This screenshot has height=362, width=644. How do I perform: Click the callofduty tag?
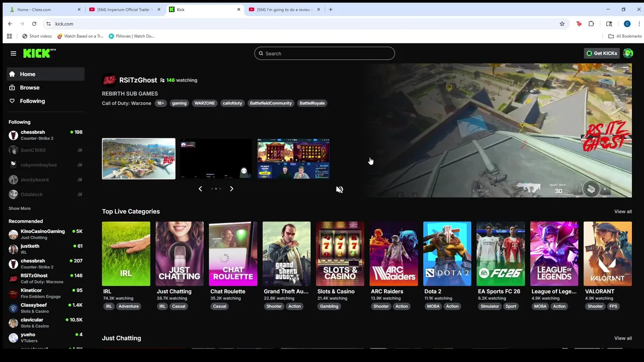click(x=232, y=103)
